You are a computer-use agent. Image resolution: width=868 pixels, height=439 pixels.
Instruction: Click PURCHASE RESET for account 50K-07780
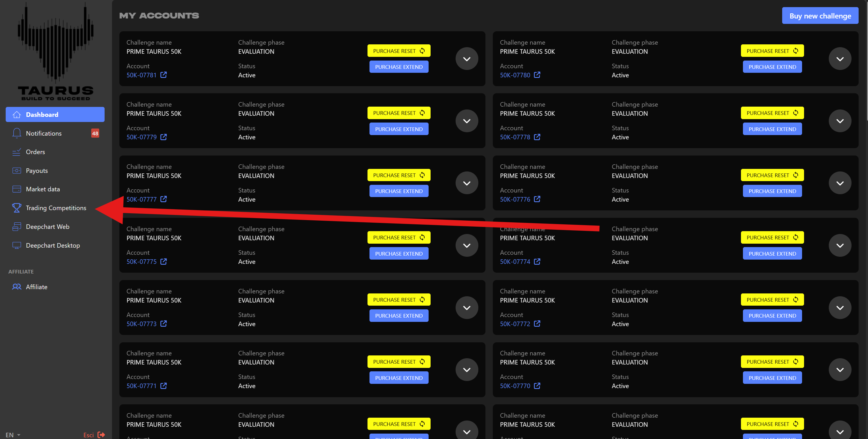tap(772, 51)
